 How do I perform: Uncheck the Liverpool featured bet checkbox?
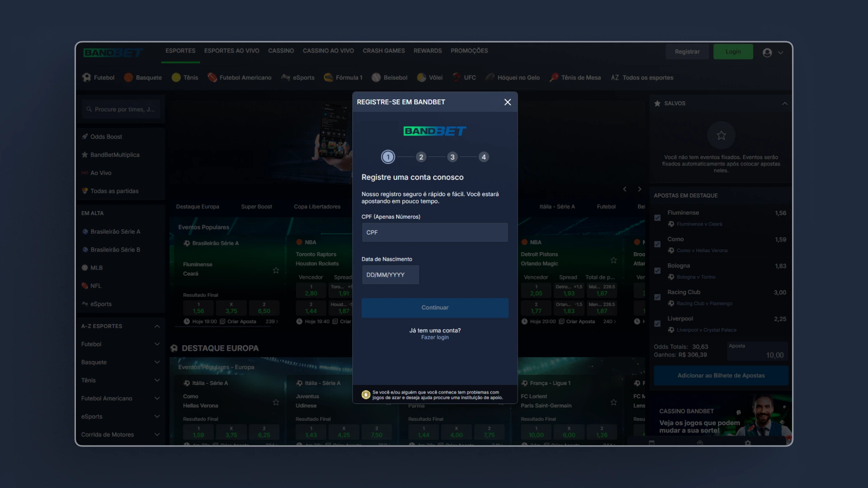657,324
